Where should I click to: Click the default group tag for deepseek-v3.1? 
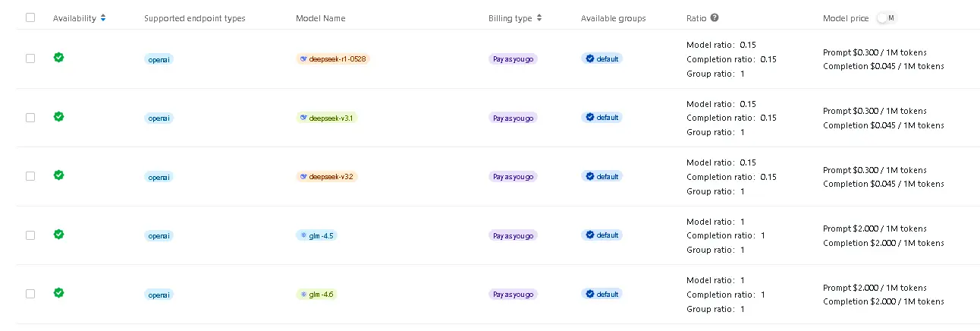(602, 118)
